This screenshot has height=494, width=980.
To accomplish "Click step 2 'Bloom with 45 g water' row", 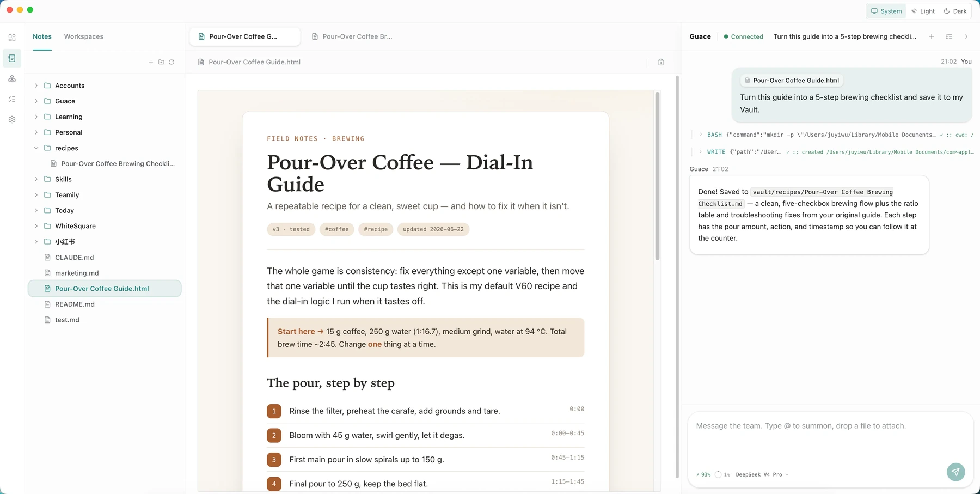I will tap(425, 435).
